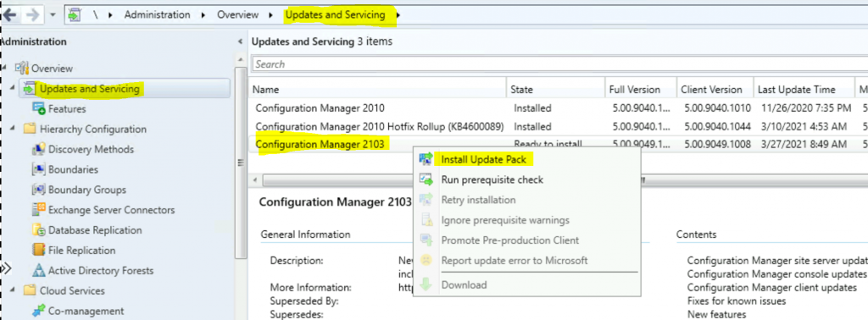This screenshot has width=868, height=320.
Task: Click Promote Pre-production Client menu entry
Action: coord(509,240)
